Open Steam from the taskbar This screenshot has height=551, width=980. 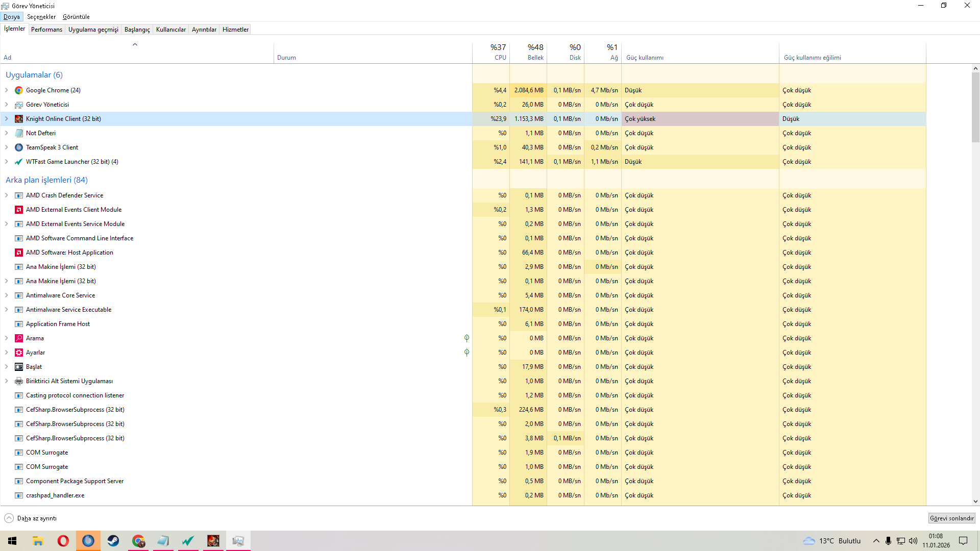pyautogui.click(x=113, y=541)
